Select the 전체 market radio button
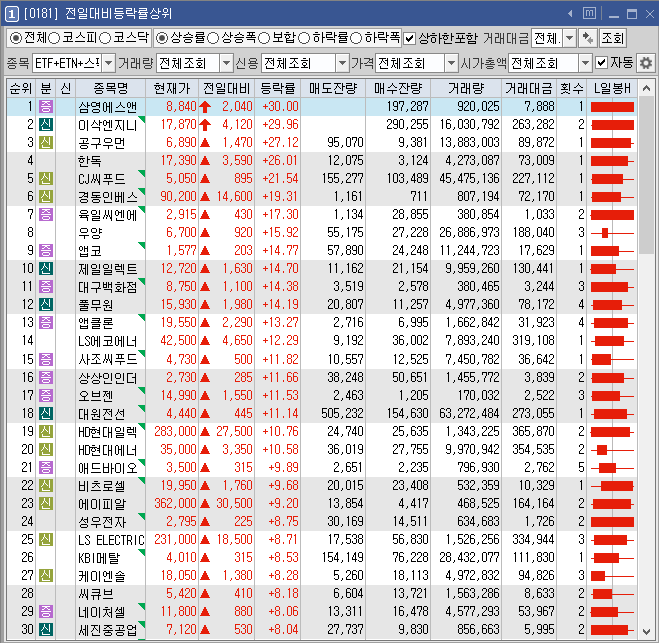This screenshot has width=659, height=643. [x=16, y=38]
